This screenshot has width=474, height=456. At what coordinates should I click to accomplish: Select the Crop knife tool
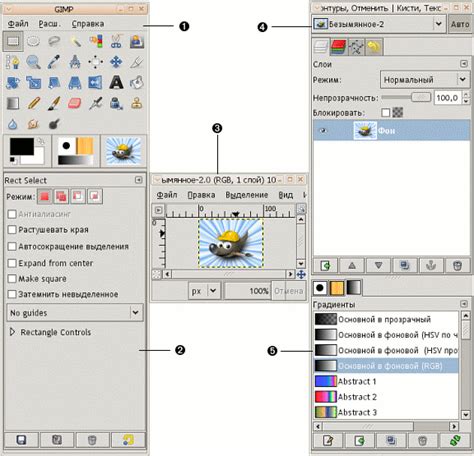coord(137,62)
